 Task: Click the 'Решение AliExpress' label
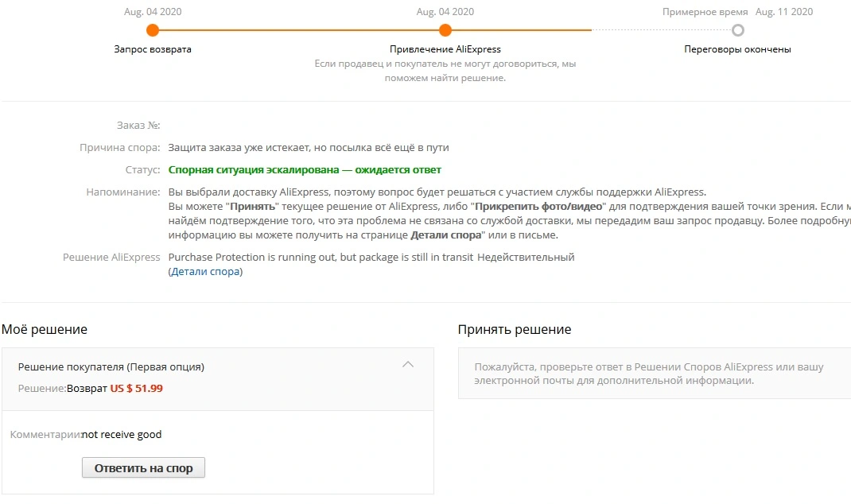tap(111, 257)
